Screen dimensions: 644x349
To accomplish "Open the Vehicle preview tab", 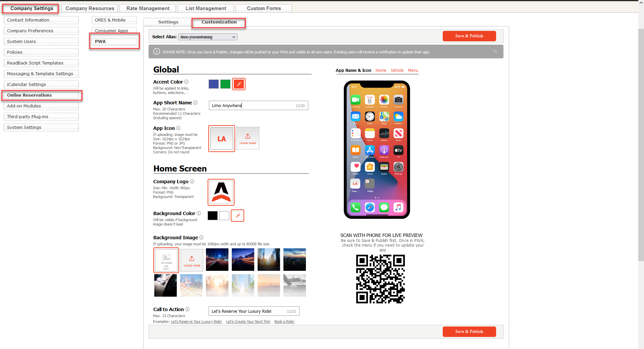I will pos(397,70).
